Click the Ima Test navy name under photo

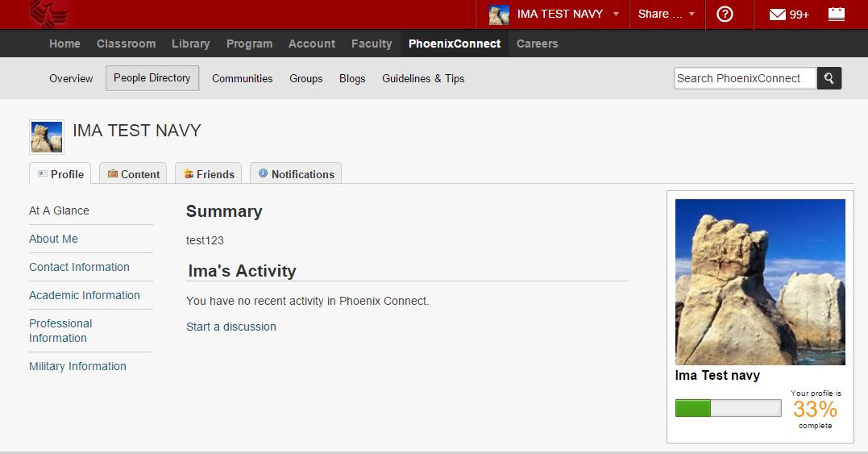(717, 376)
